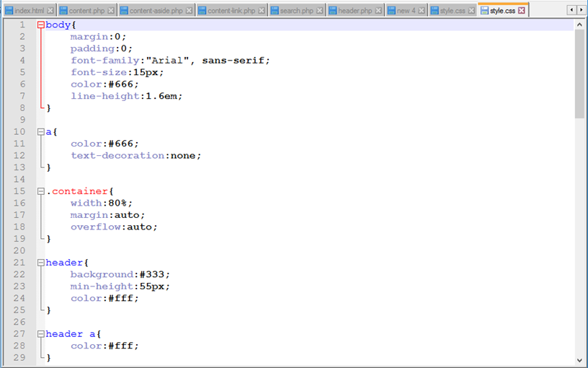Click the overflow:auto declaration

114,227
